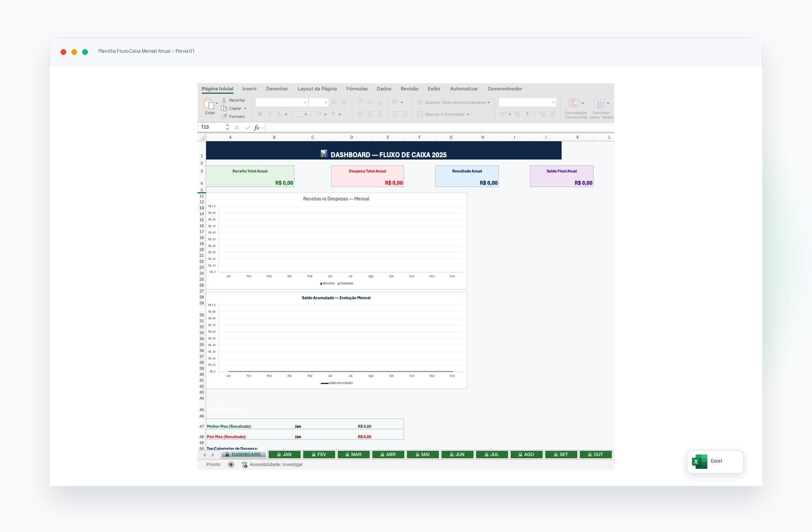
Task: Click Formatar como Tabela icon
Action: click(x=599, y=103)
